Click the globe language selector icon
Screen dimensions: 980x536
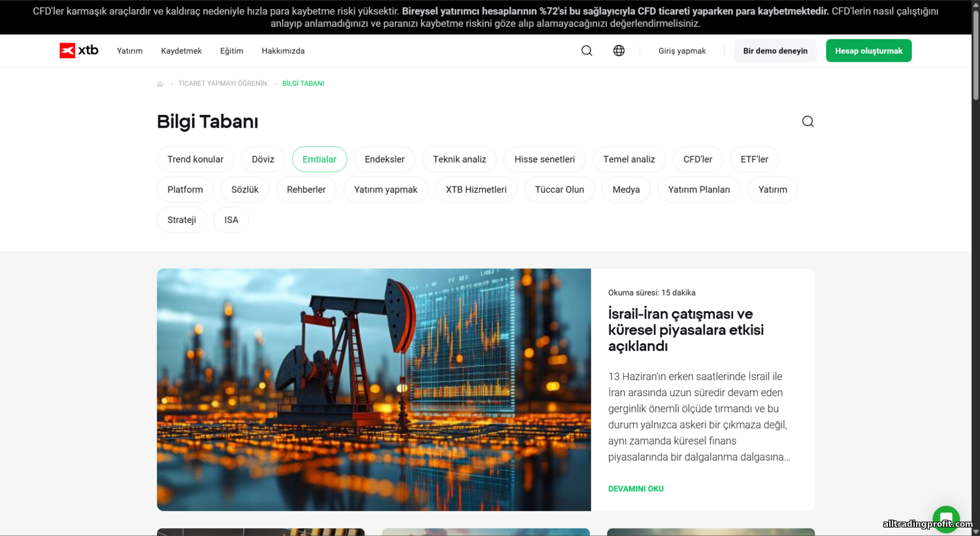pyautogui.click(x=619, y=50)
